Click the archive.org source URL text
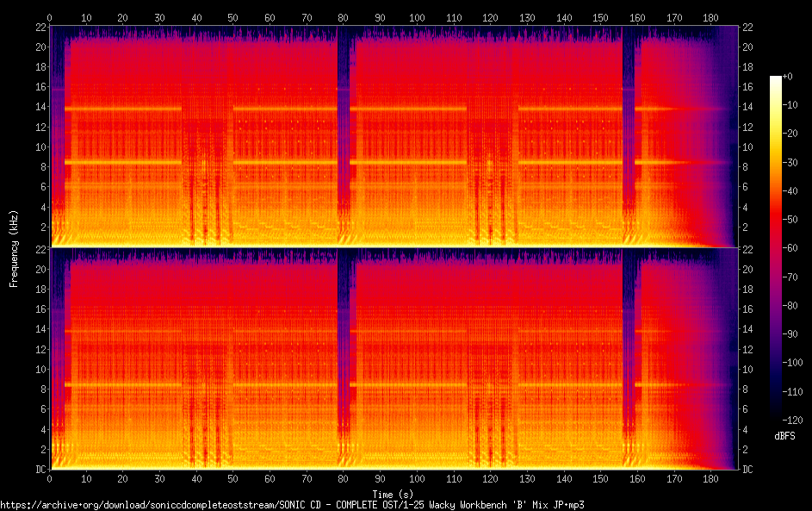Screen dimensions: 812x511 click(x=292, y=505)
